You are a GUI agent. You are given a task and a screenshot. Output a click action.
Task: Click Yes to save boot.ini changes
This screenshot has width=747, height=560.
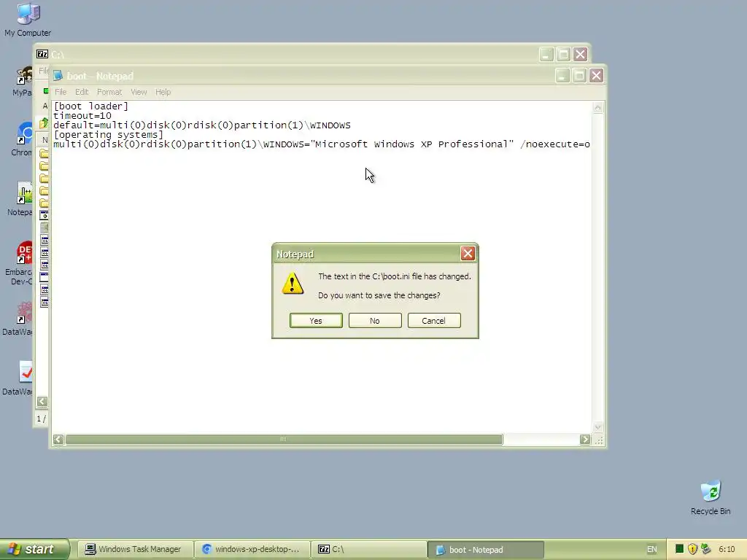(316, 321)
